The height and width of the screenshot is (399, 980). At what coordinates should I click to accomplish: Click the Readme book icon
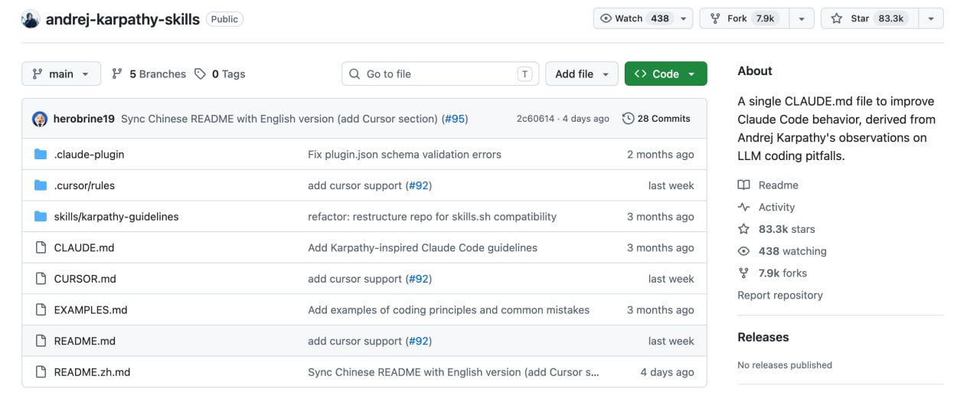pyautogui.click(x=743, y=185)
